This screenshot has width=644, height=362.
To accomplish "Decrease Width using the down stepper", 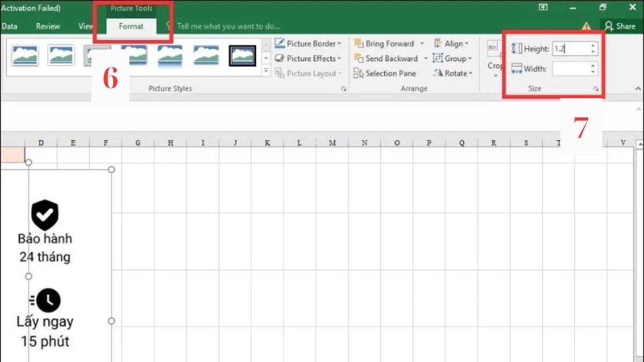I will click(592, 71).
